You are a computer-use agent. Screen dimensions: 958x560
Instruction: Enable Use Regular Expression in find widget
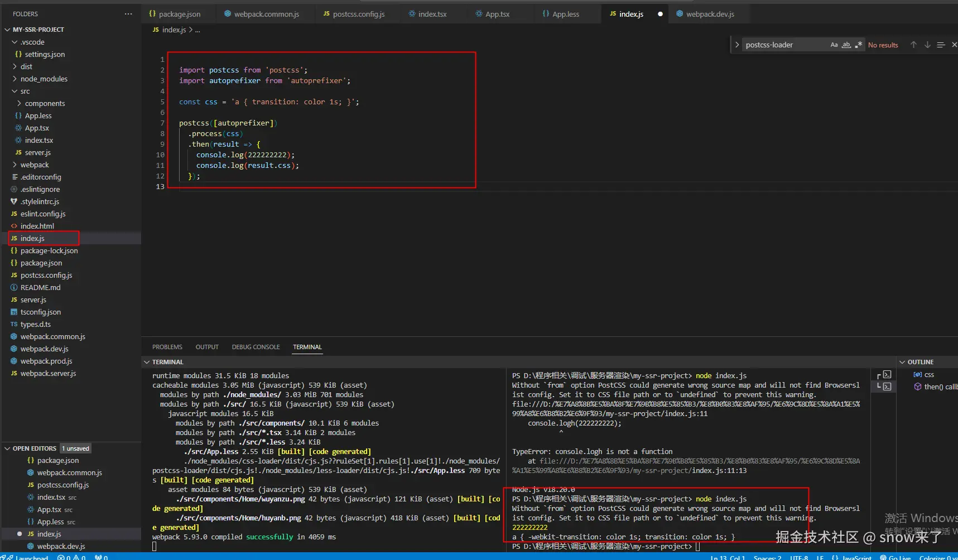click(x=858, y=45)
